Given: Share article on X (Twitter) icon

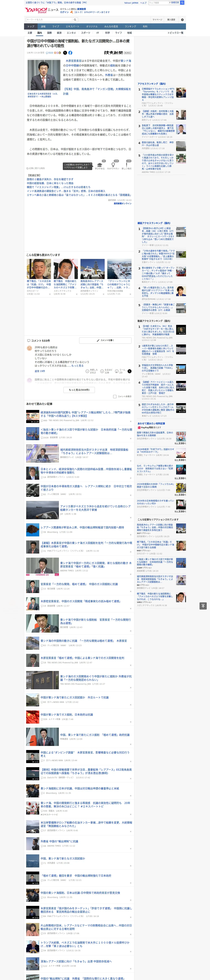Looking at the screenshot, I should (x=65, y=53).
